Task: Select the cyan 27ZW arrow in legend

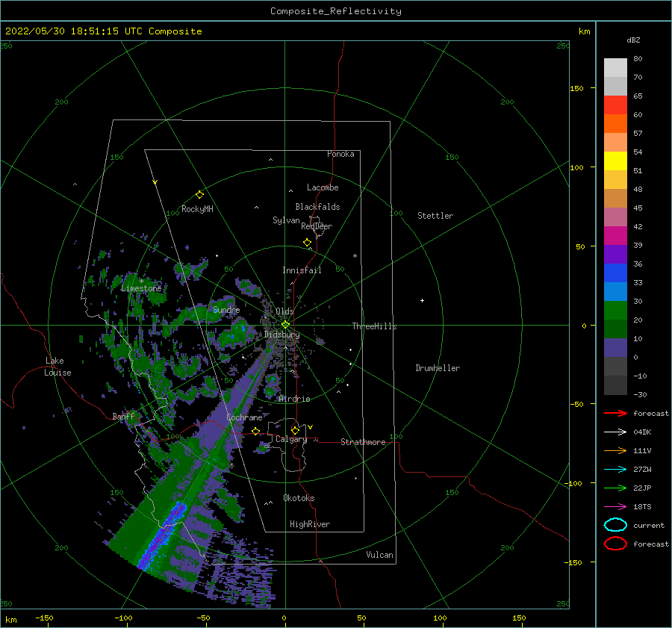Action: 615,470
